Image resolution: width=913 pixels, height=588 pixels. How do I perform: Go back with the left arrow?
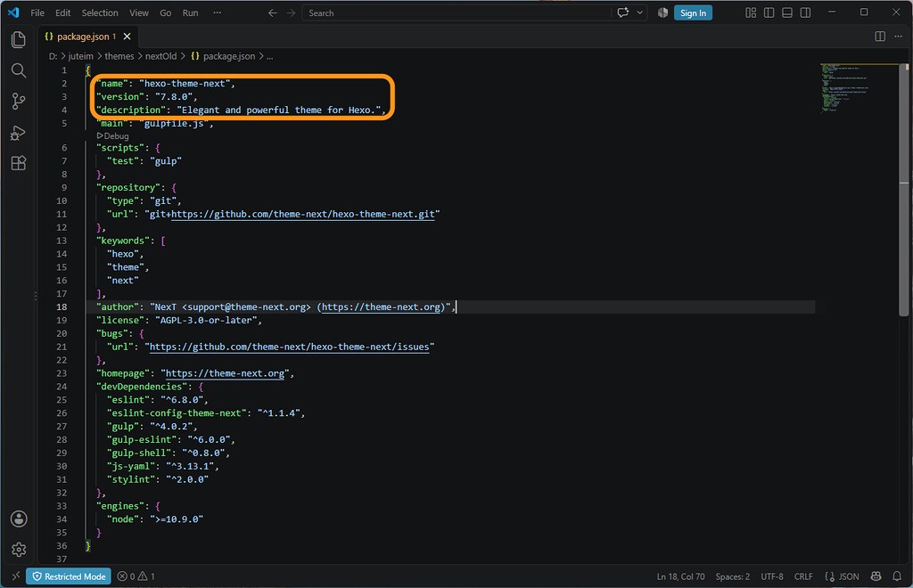(x=273, y=12)
